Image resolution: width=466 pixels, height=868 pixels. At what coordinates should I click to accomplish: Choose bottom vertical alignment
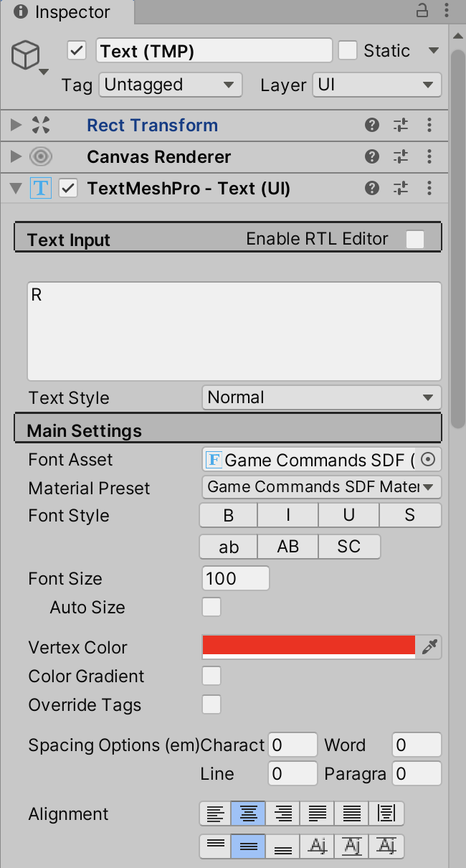pyautogui.click(x=283, y=846)
